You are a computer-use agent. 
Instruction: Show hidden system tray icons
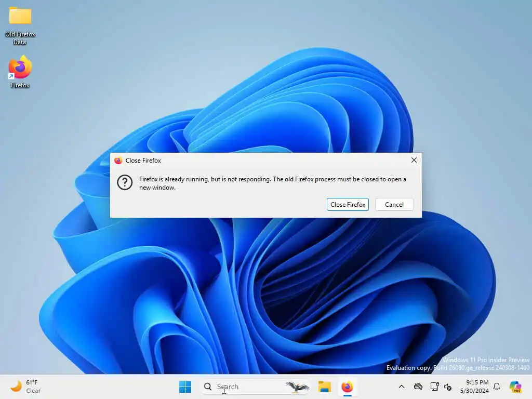(x=402, y=387)
